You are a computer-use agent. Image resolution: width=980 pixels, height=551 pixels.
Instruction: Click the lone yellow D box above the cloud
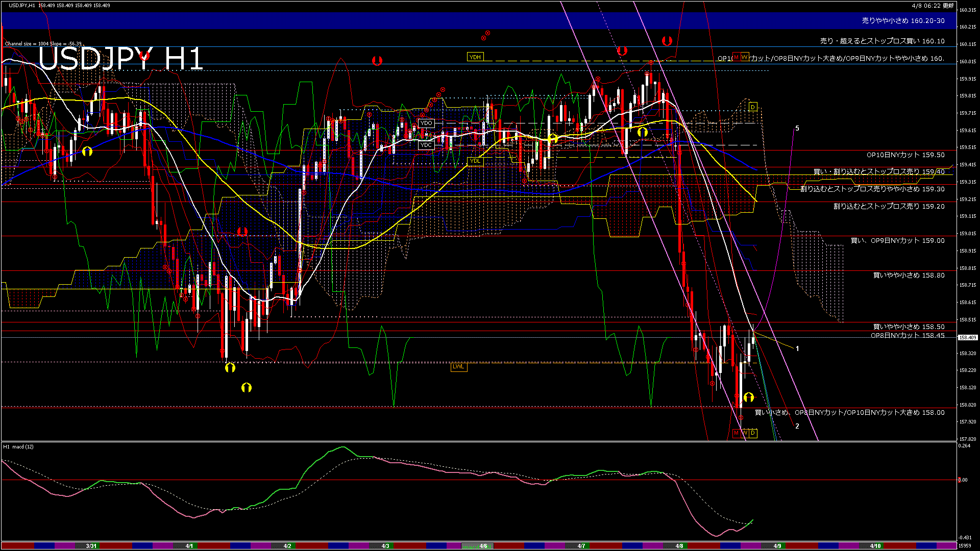pos(752,107)
